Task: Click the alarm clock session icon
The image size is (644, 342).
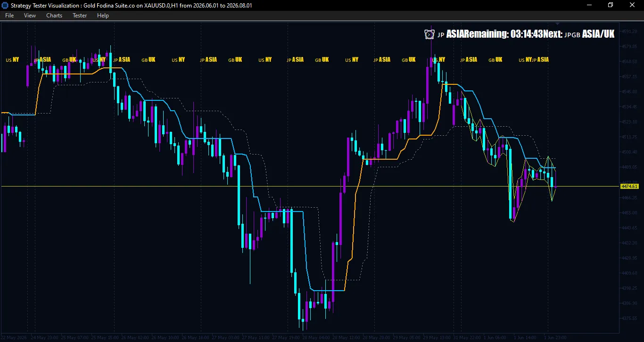Action: pyautogui.click(x=429, y=34)
